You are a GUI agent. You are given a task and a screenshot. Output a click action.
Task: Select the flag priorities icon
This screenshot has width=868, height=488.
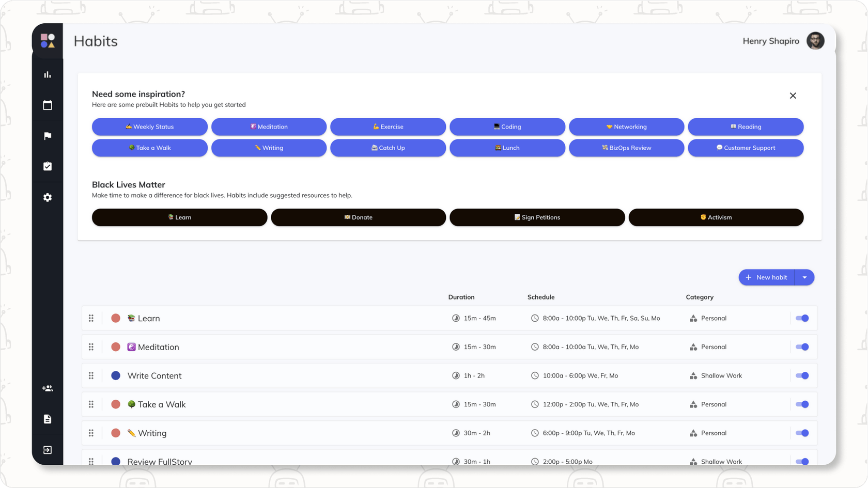tap(47, 135)
